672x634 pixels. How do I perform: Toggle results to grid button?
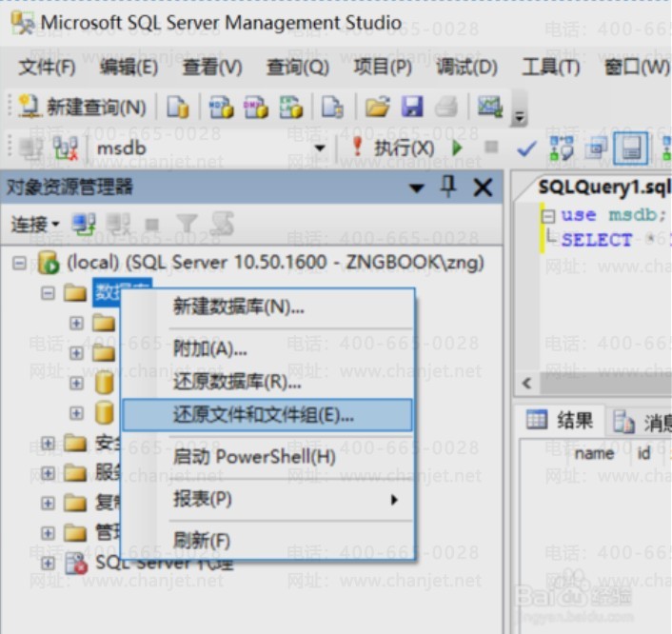631,149
